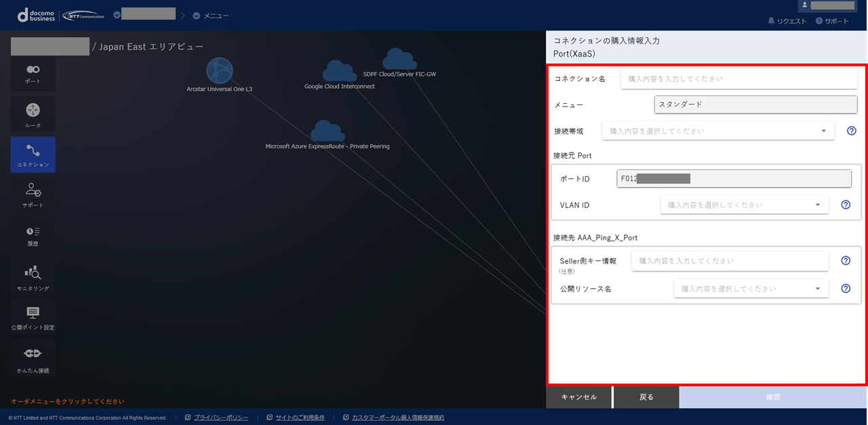Click the Arcstar Universal One L3 node
The width and height of the screenshot is (868, 425).
click(x=219, y=71)
